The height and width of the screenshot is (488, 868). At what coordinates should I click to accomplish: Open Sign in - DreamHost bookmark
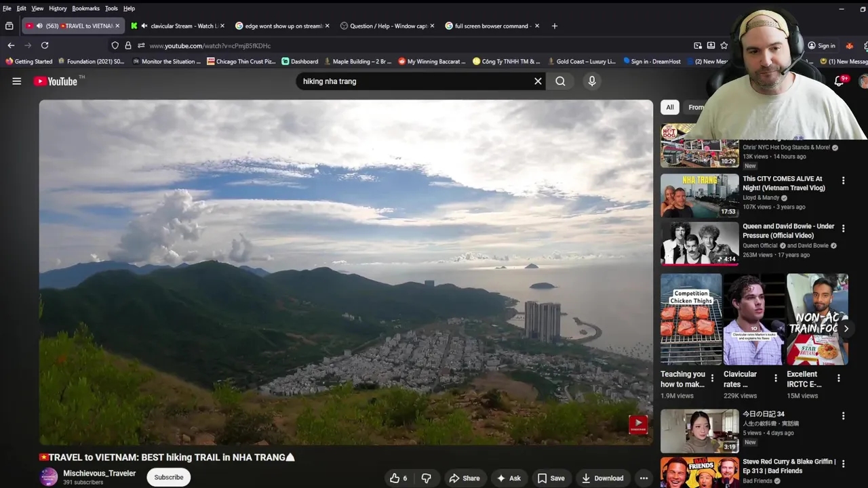tap(652, 61)
